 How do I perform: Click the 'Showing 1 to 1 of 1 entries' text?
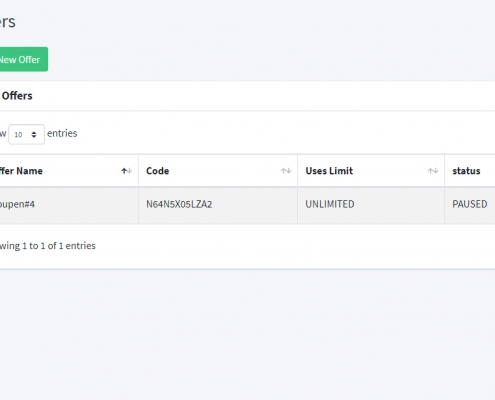[x=48, y=246]
